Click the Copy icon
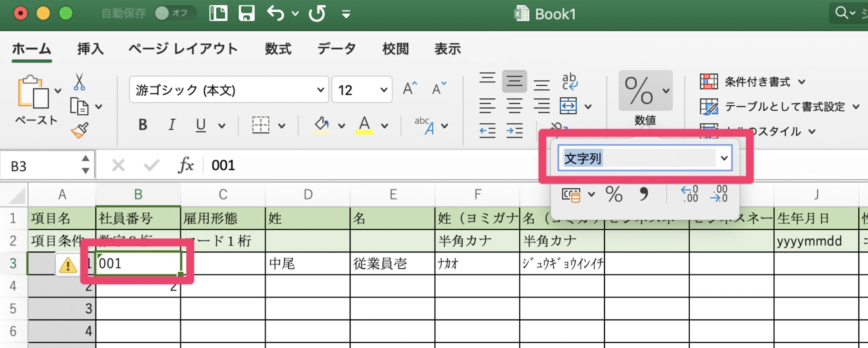868x348 pixels. [79, 107]
